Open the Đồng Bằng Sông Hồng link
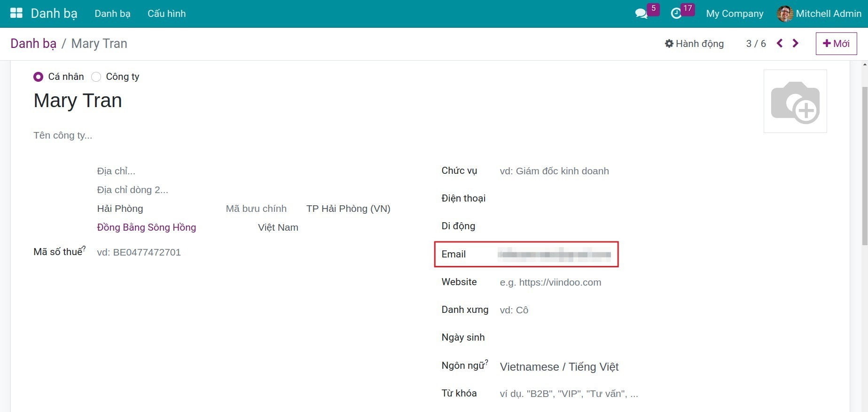This screenshot has height=412, width=868. point(146,227)
